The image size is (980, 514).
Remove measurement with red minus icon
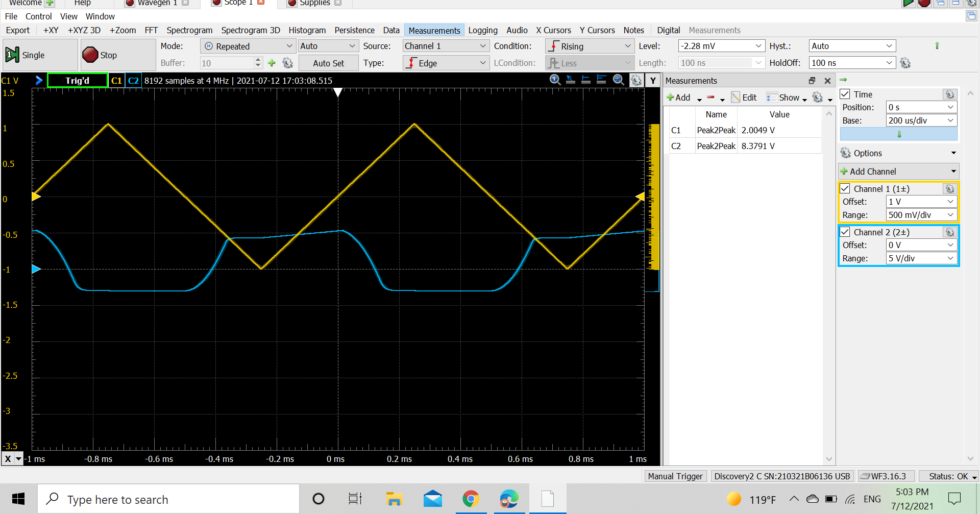tap(710, 97)
